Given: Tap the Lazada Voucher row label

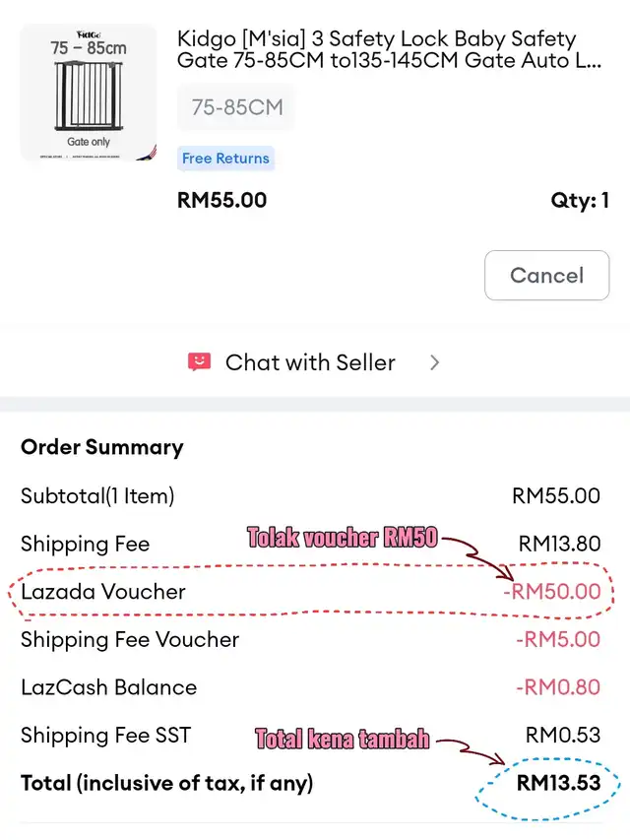Looking at the screenshot, I should [103, 592].
